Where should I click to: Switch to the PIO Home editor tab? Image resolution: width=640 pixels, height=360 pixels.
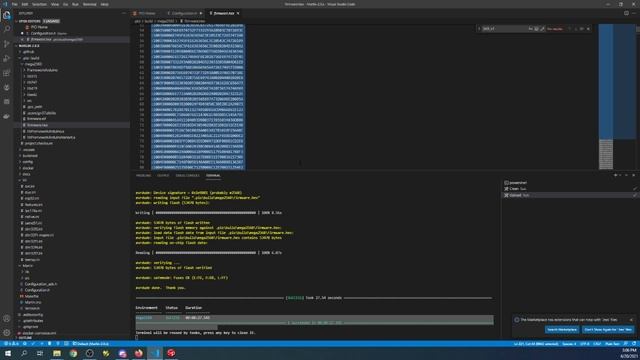click(x=147, y=13)
